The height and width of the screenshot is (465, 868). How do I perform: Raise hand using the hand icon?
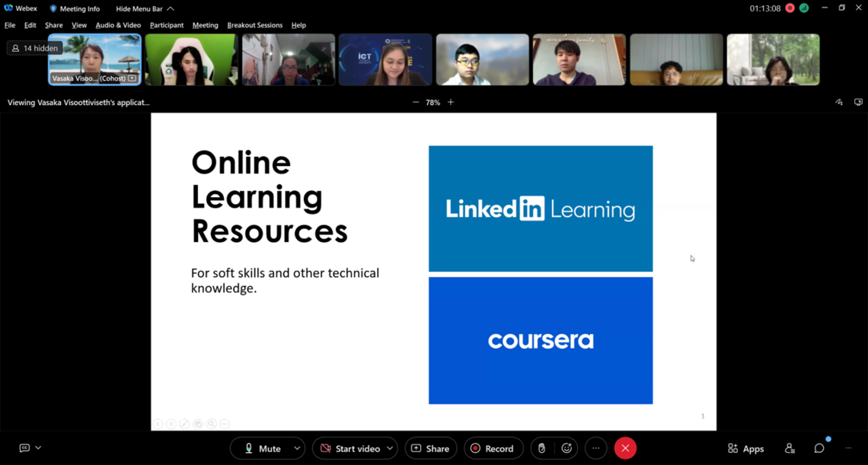click(x=542, y=448)
